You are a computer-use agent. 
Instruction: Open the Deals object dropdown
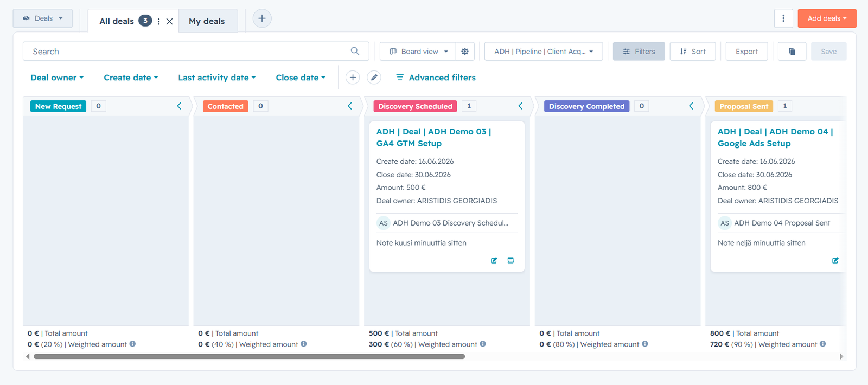(x=43, y=18)
